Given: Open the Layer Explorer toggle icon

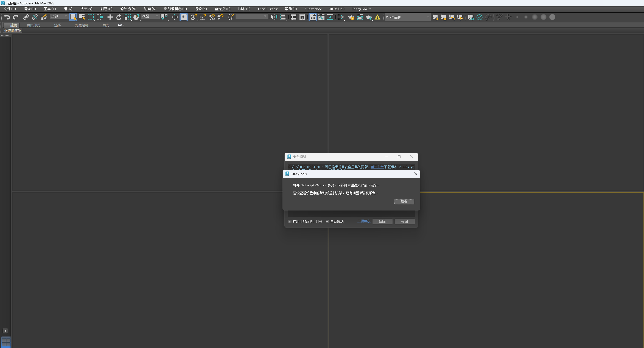Looking at the screenshot, I should click(x=302, y=17).
